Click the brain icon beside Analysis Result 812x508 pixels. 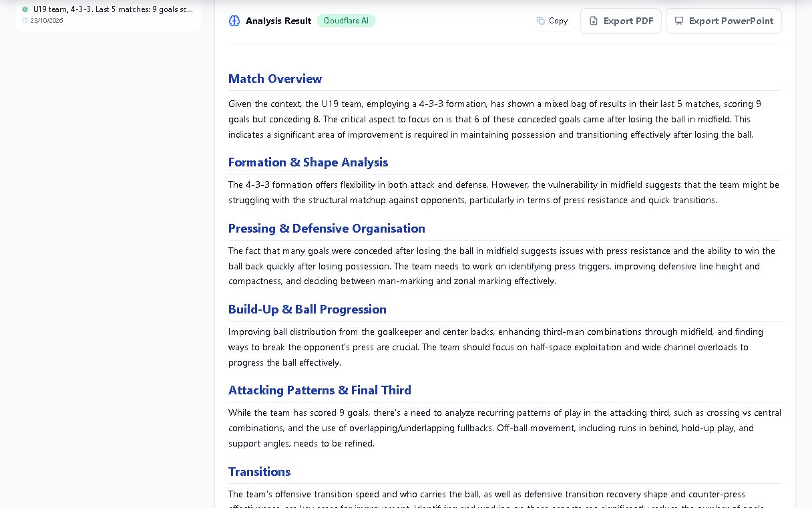234,21
